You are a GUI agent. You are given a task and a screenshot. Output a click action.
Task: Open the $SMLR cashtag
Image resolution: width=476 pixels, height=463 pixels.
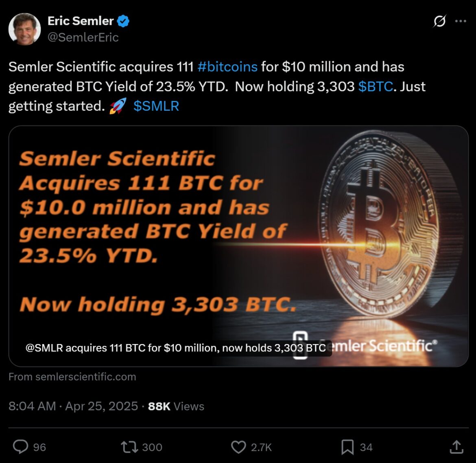[156, 106]
